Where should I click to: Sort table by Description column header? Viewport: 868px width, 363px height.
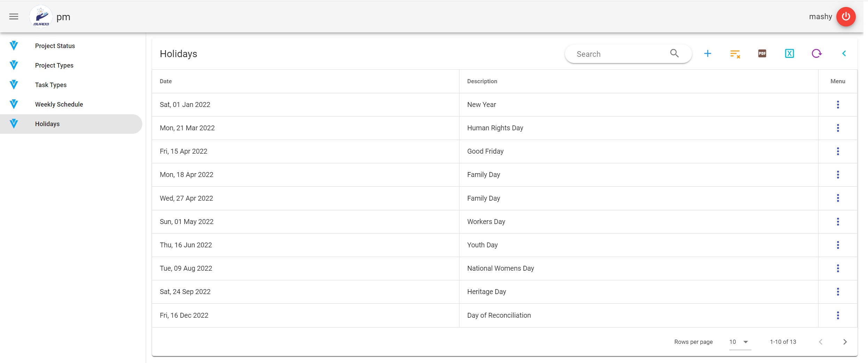coord(482,81)
